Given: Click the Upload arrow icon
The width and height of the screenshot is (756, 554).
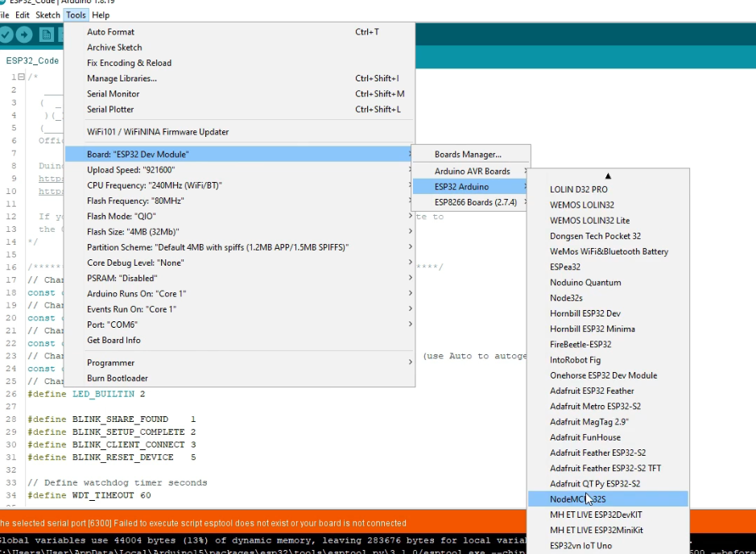Looking at the screenshot, I should (x=24, y=35).
